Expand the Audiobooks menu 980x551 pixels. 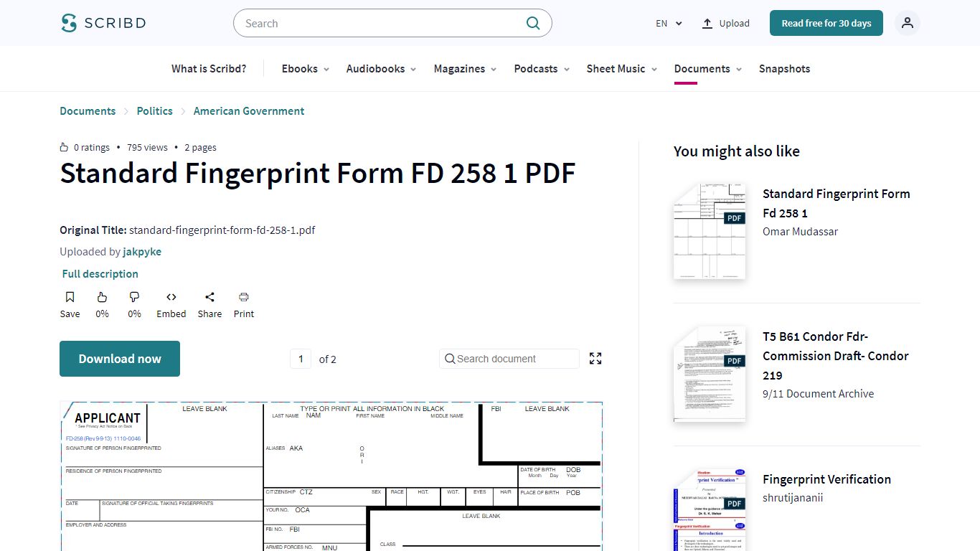click(381, 69)
